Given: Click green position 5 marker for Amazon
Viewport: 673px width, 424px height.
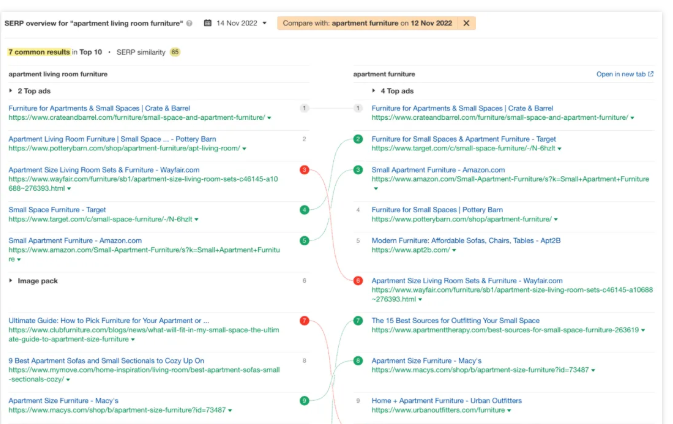Looking at the screenshot, I should point(304,241).
